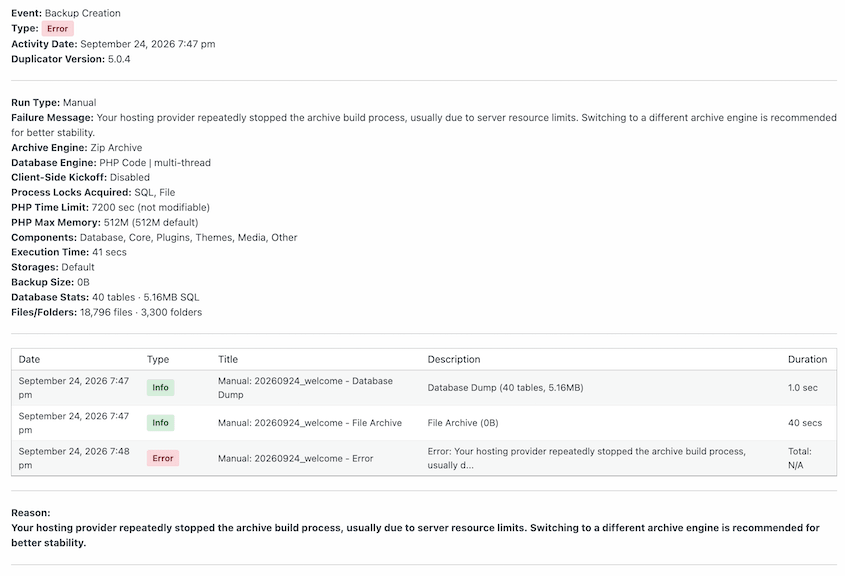Click the title "Manual: 20260924_welcome - Error"
This screenshot has height=576, width=845.
pos(295,459)
